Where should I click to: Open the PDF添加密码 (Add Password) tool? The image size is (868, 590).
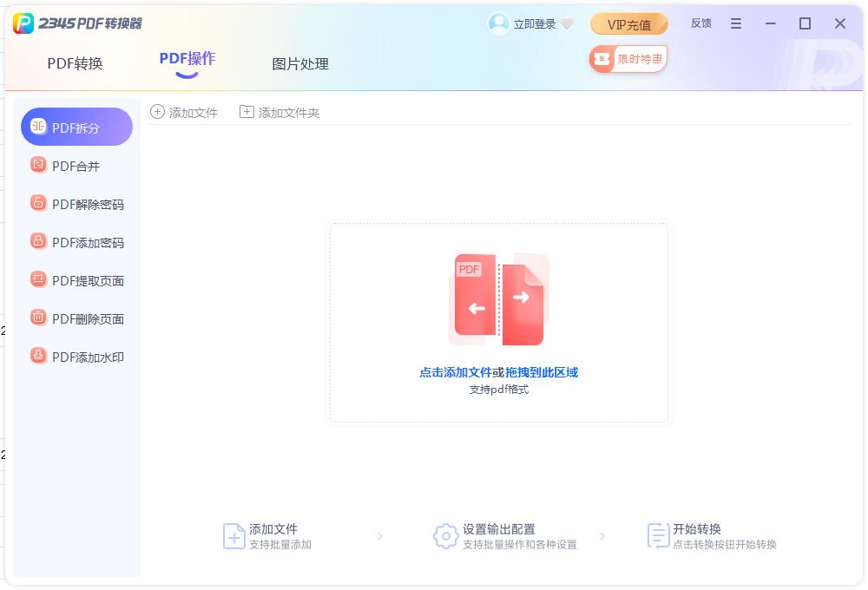[38, 241]
